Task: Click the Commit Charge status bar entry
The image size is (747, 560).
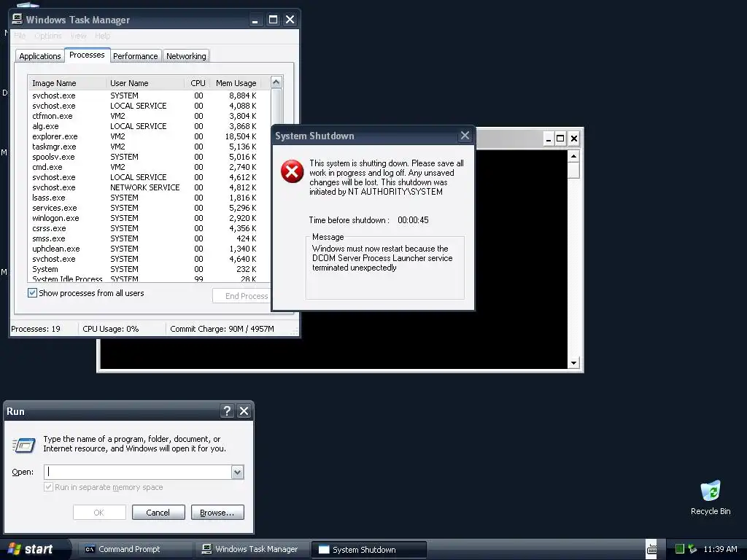Action: (222, 329)
